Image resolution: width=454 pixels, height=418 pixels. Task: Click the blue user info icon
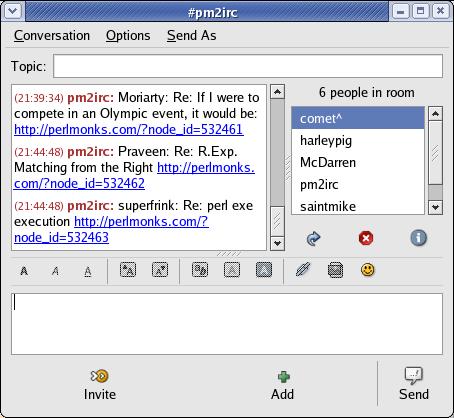coord(419,238)
